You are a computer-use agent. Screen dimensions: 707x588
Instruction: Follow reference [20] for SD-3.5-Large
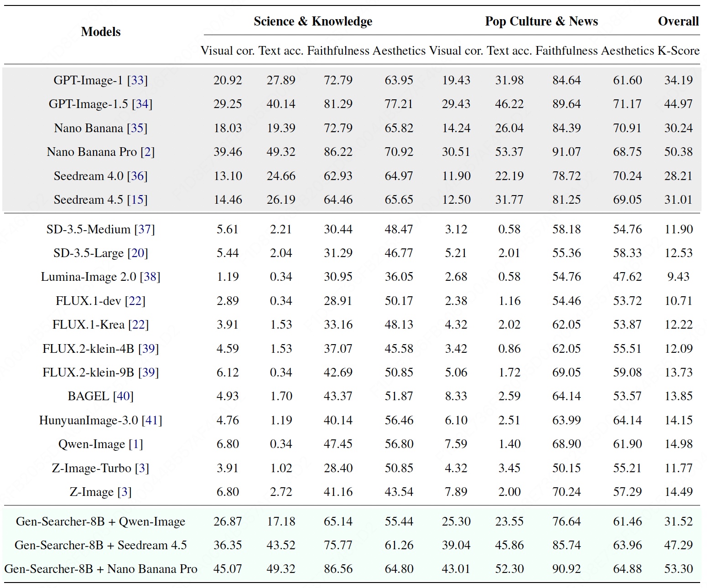[138, 253]
